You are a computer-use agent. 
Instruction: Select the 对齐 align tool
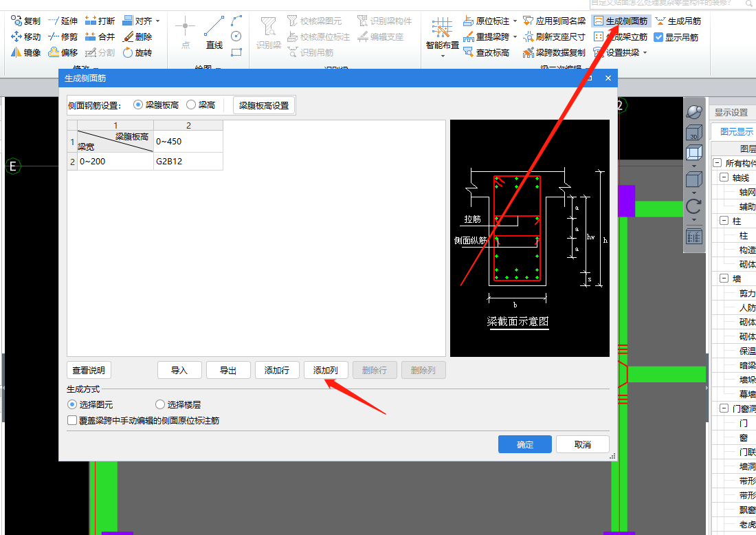(137, 21)
